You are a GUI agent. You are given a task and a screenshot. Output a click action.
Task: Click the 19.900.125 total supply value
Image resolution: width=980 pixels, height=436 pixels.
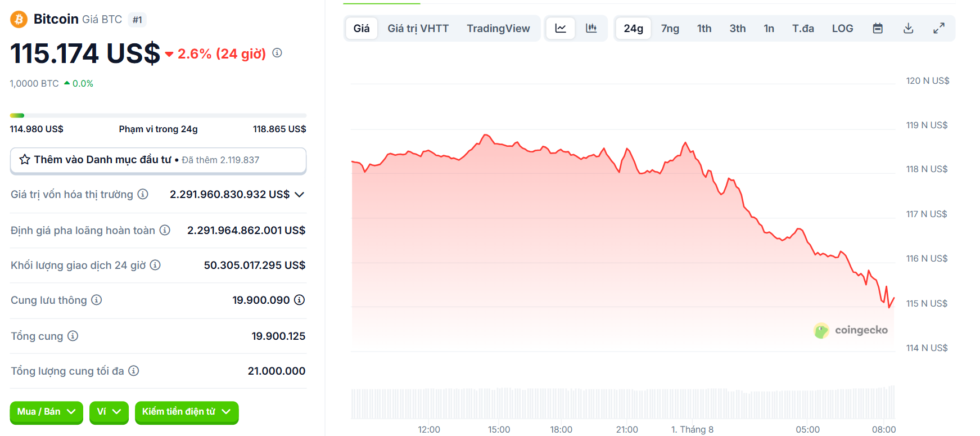(278, 336)
